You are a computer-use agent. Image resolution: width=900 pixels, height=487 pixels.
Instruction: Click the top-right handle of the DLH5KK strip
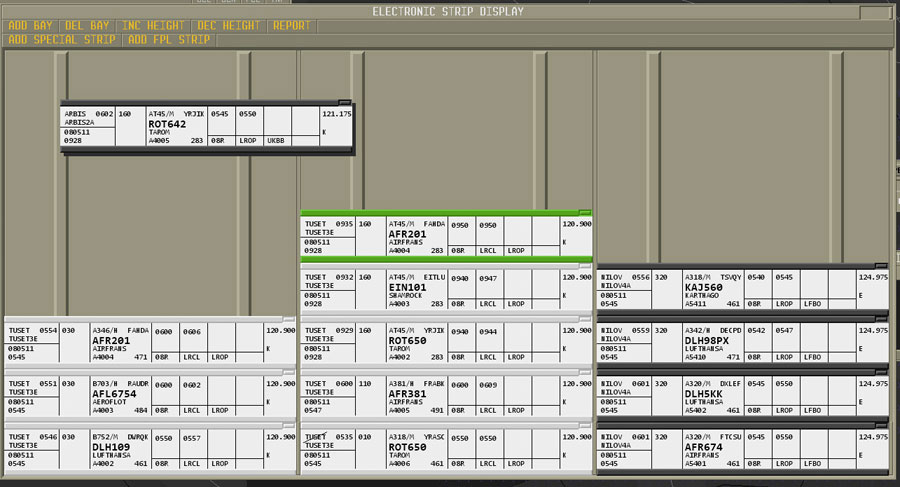tap(880, 372)
